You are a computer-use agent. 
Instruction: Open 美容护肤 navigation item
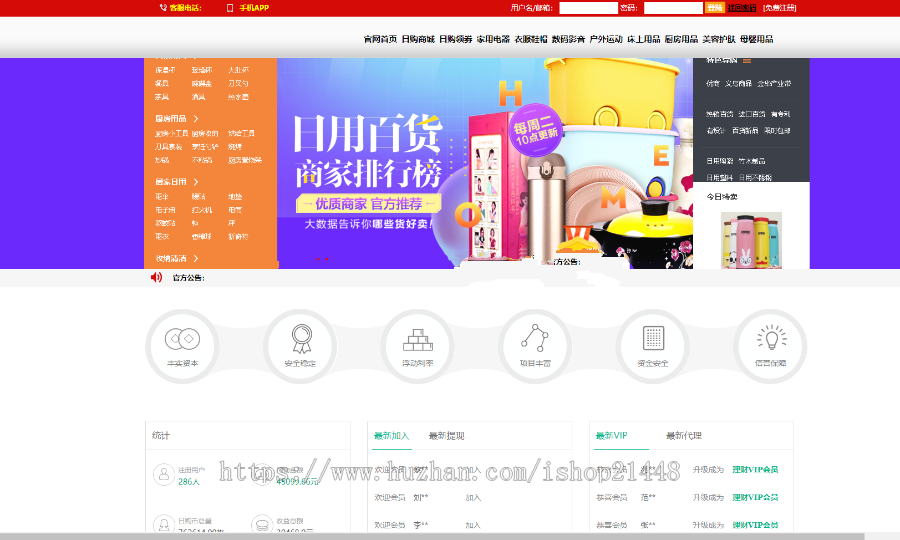point(719,39)
